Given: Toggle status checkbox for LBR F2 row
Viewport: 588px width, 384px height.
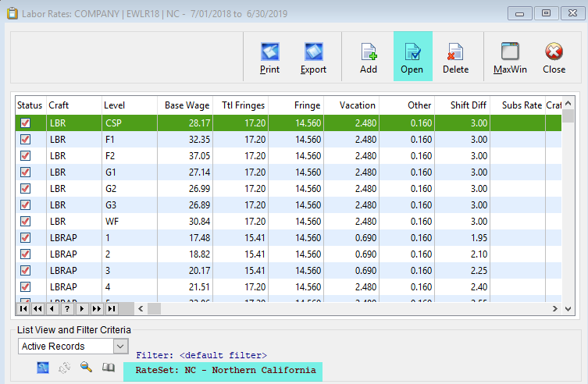Looking at the screenshot, I should coord(26,156).
